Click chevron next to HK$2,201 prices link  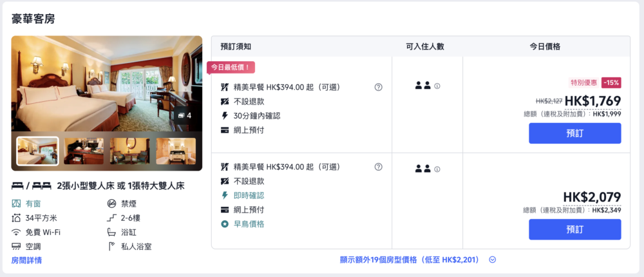click(x=493, y=260)
